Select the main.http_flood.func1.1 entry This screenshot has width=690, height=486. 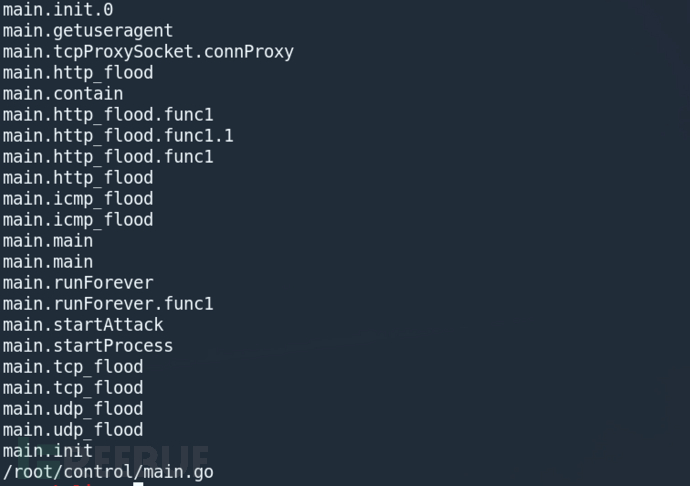(x=117, y=135)
